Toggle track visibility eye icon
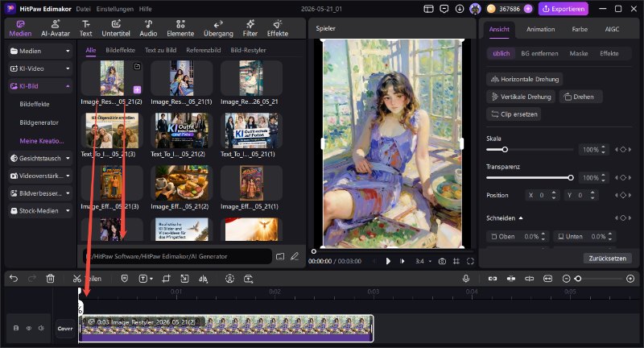 (29, 328)
